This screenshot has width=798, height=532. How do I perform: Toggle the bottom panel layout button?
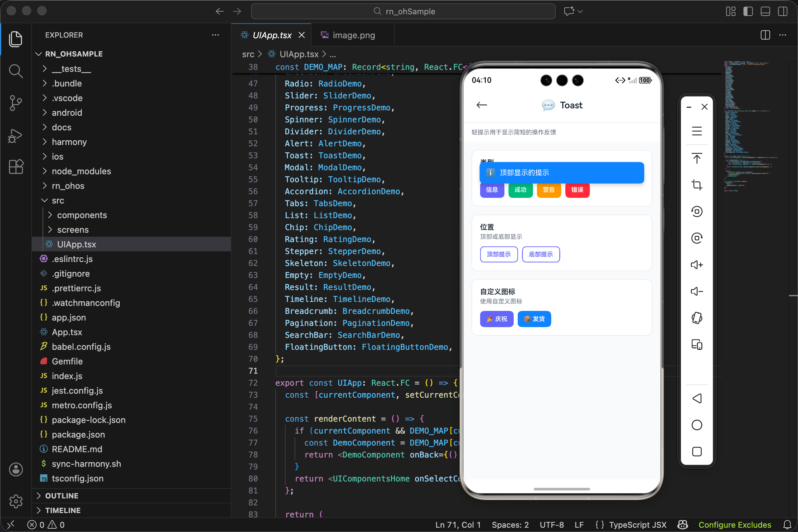(x=765, y=11)
